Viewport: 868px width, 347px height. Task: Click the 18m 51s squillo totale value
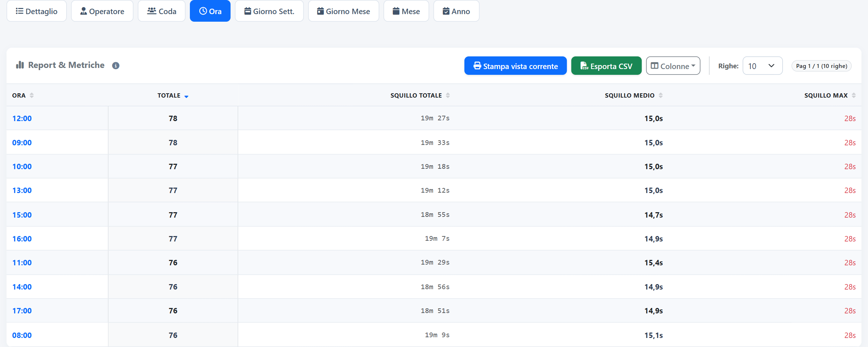point(435,311)
